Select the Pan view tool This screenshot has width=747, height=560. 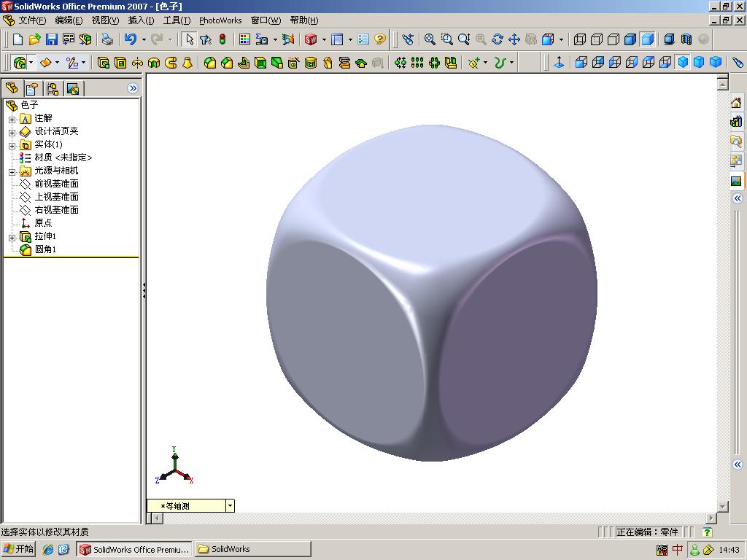pos(514,39)
